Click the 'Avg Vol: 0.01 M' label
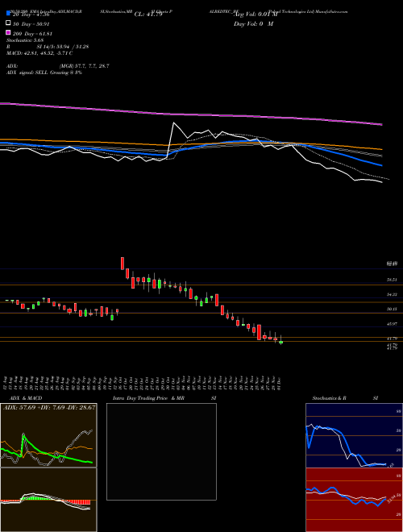The width and height of the screenshot is (403, 532). pyautogui.click(x=256, y=15)
